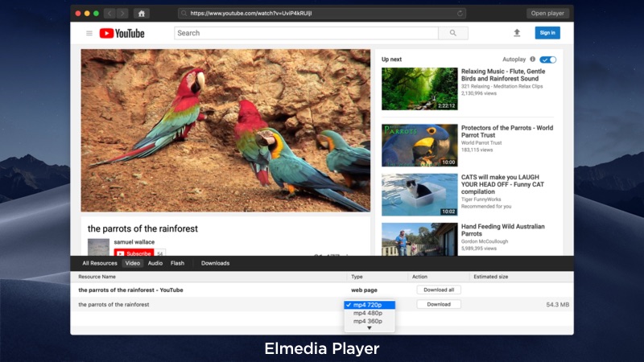Click the Open player button
644x362 pixels.
[547, 13]
